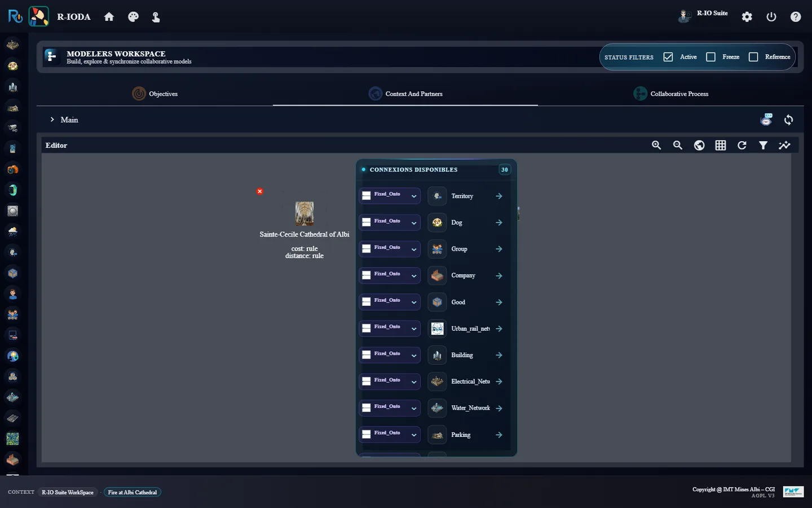The width and height of the screenshot is (812, 508).
Task: Click the line chart icon in editor toolbar
Action: (x=784, y=145)
